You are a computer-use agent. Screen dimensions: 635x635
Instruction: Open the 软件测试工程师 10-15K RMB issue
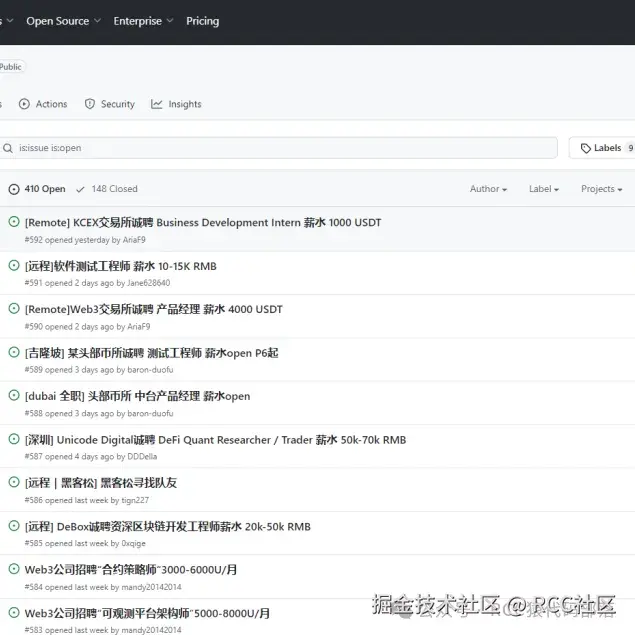click(121, 266)
